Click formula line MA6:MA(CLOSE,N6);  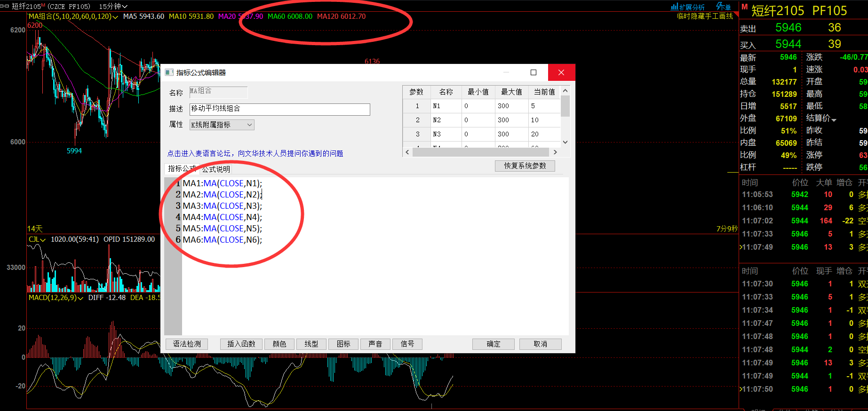coord(222,240)
